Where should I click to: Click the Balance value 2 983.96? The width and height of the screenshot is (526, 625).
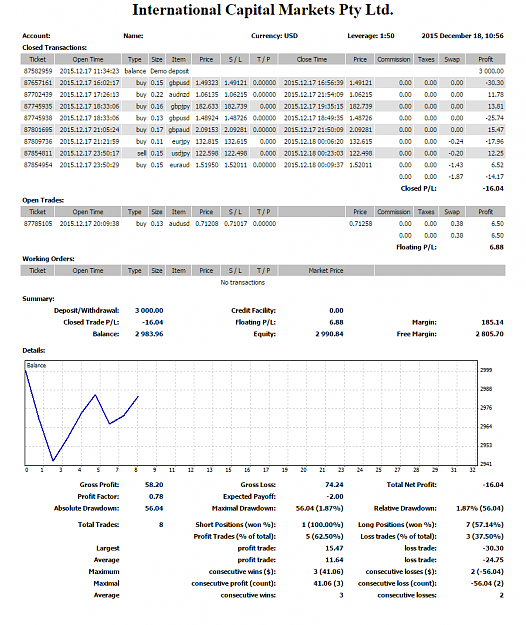149,334
